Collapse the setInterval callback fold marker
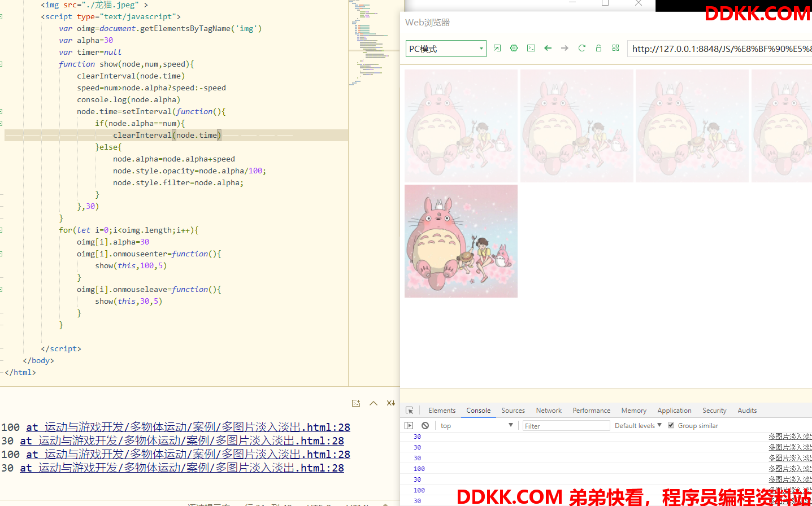This screenshot has width=812, height=506. [x=1, y=112]
